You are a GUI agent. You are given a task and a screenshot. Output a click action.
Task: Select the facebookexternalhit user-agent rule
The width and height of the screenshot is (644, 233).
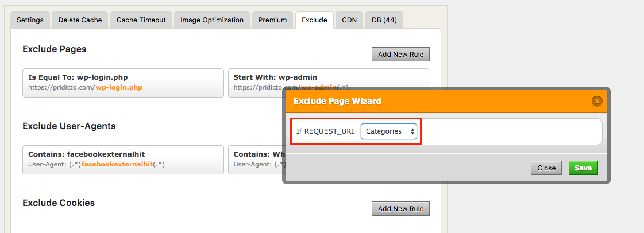(123, 160)
